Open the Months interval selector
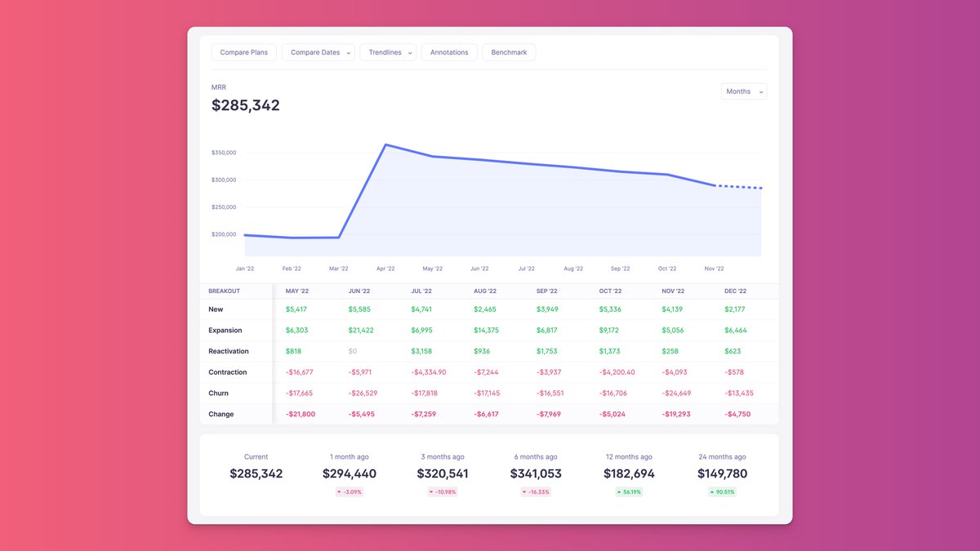The width and height of the screenshot is (980, 551). pyautogui.click(x=743, y=91)
